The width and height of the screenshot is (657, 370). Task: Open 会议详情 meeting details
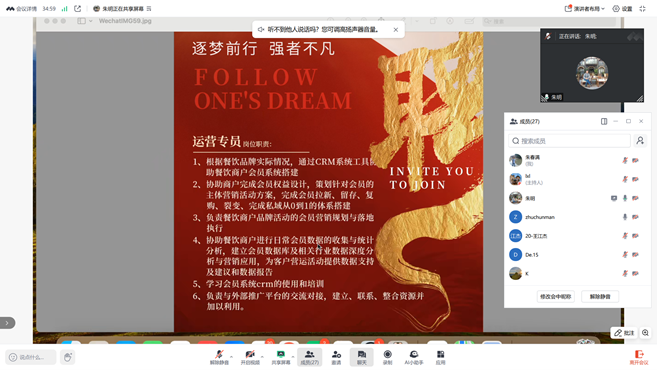[x=21, y=9]
